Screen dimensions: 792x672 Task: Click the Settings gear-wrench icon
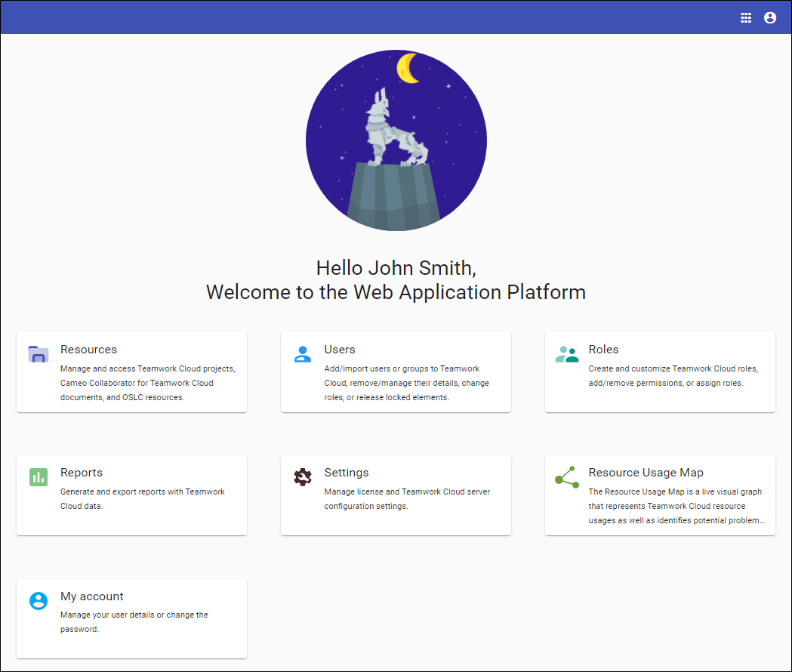coord(303,477)
